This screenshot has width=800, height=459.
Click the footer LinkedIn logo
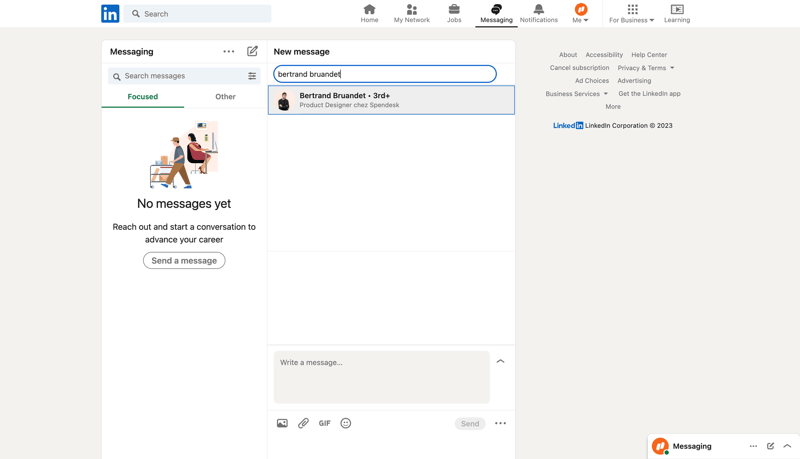[x=568, y=125]
